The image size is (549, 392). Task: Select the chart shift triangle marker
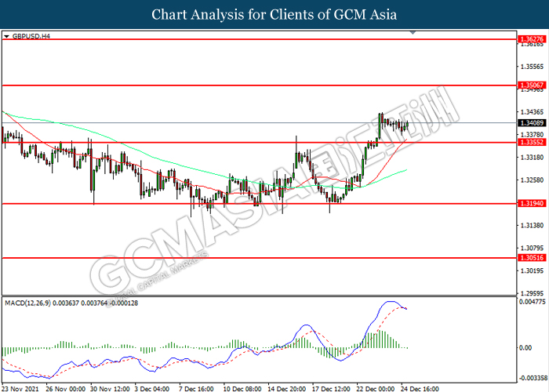pos(413,33)
